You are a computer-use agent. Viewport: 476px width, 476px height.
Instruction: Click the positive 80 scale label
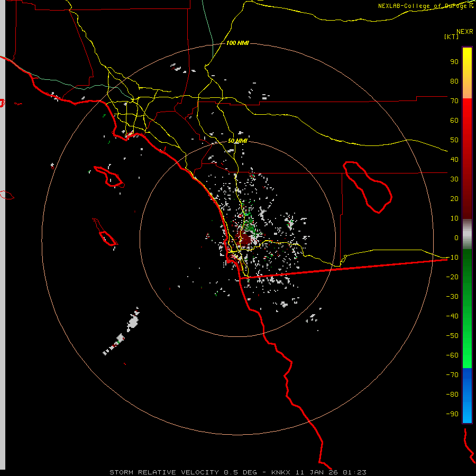(454, 81)
